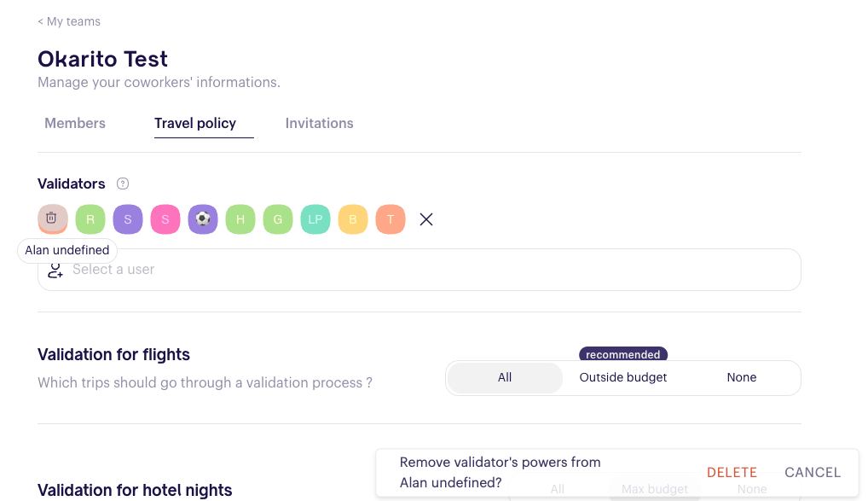868x501 pixels.
Task: Choose None for flight validation
Action: pos(741,378)
